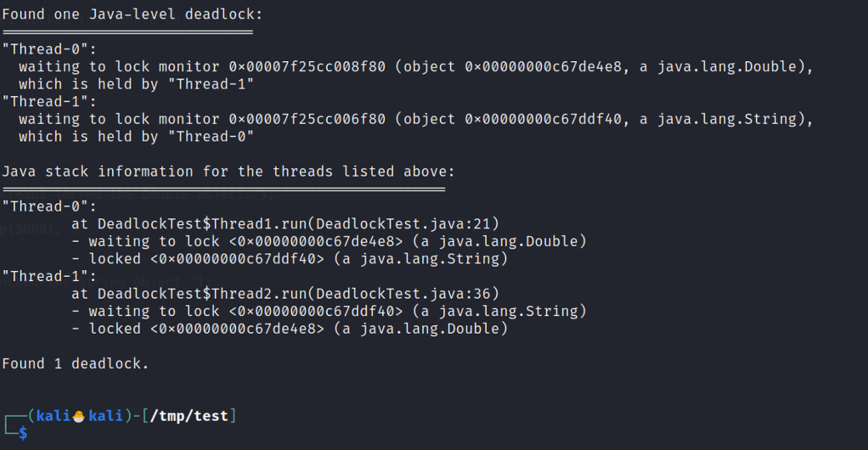Click 'Java stack information' header line
This screenshot has width=868, height=450.
point(228,171)
